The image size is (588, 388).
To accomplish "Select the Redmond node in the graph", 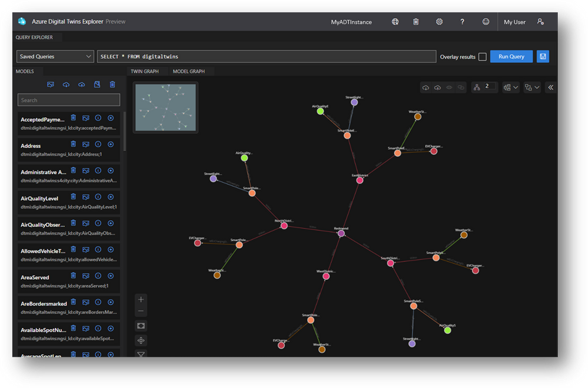I will (x=341, y=233).
